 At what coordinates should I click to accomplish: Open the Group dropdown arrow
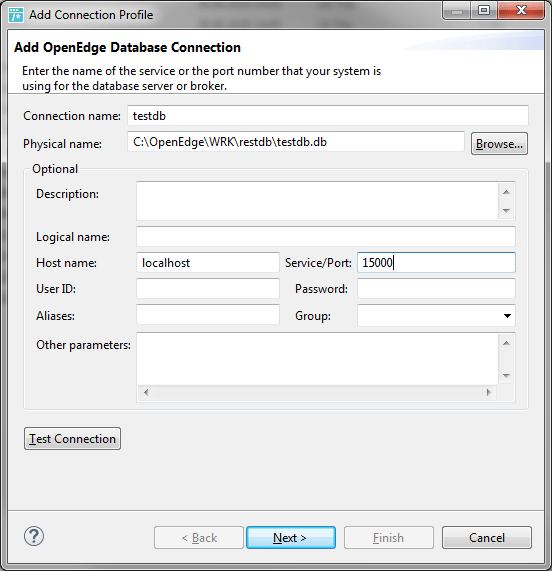click(507, 316)
